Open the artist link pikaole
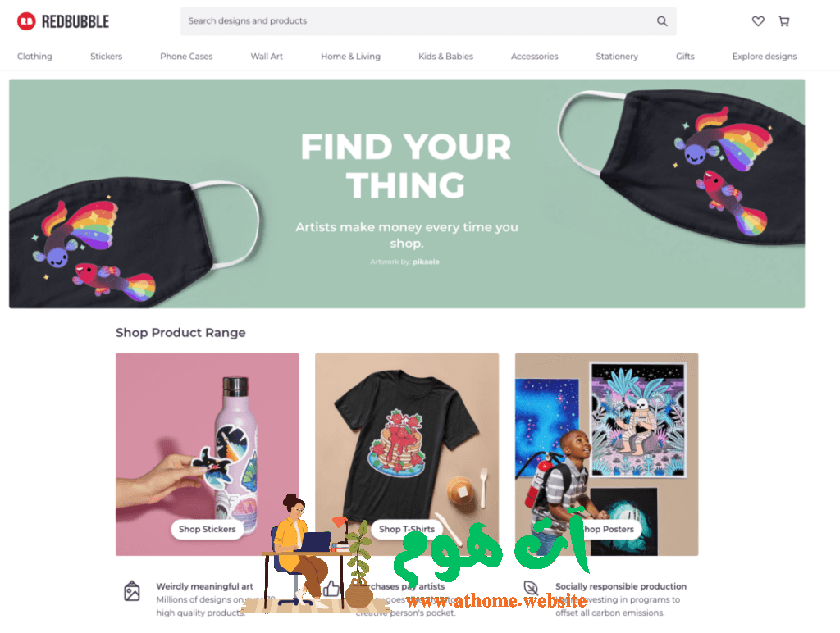This screenshot has width=840, height=633. coord(426,262)
